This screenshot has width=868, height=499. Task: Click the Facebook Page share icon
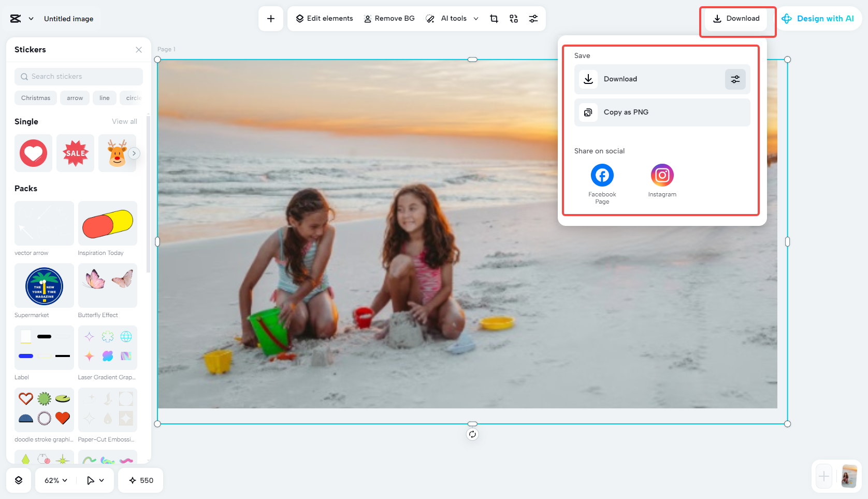coord(602,175)
